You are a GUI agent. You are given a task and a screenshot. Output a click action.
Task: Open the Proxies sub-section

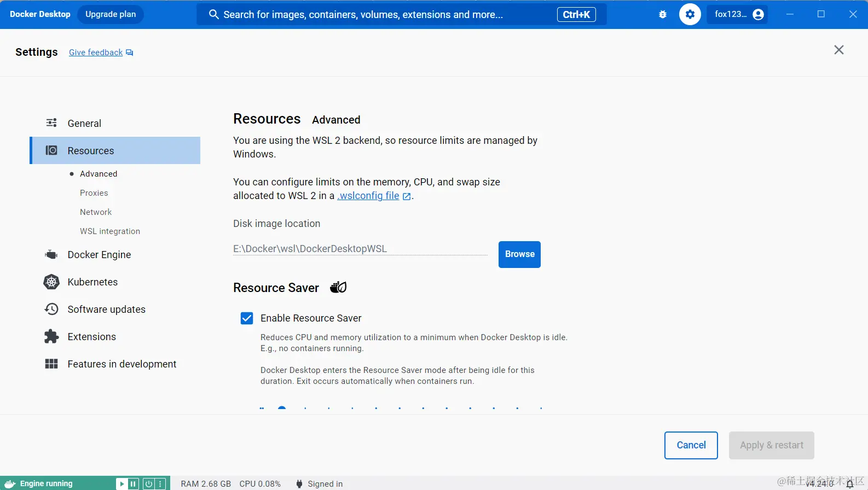(x=94, y=193)
